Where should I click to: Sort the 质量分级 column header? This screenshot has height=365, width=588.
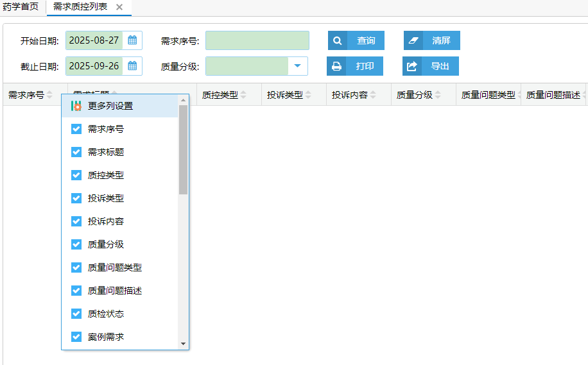pos(415,95)
